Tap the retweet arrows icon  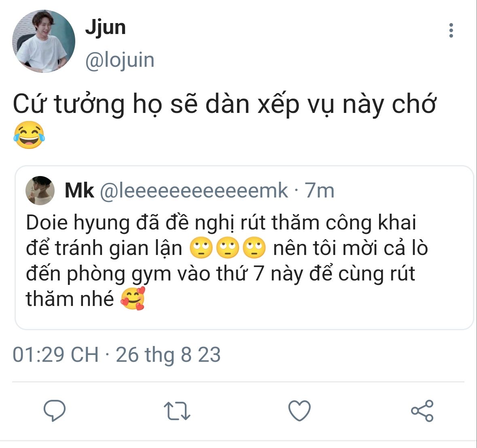pyautogui.click(x=177, y=411)
